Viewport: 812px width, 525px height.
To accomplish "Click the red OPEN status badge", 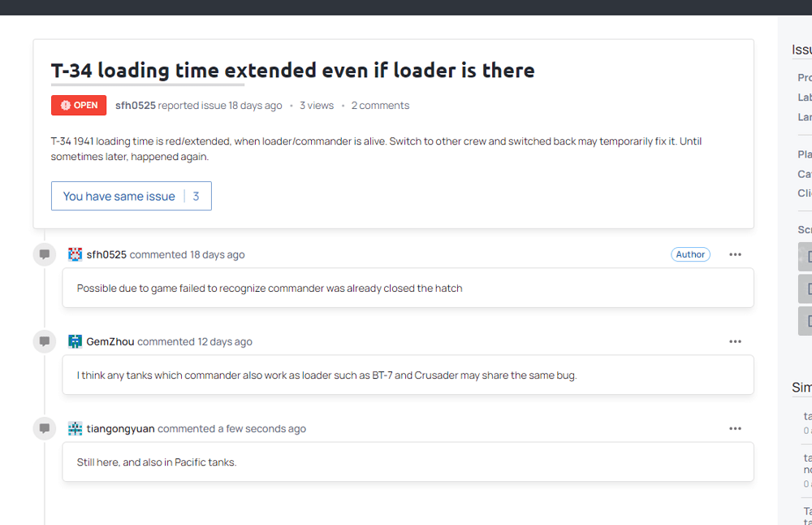I will [79, 105].
